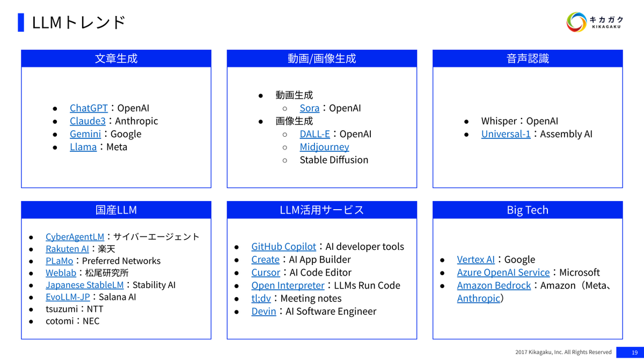644x362 pixels.
Task: Click the Kikagaku copyright footer text
Action: (563, 352)
